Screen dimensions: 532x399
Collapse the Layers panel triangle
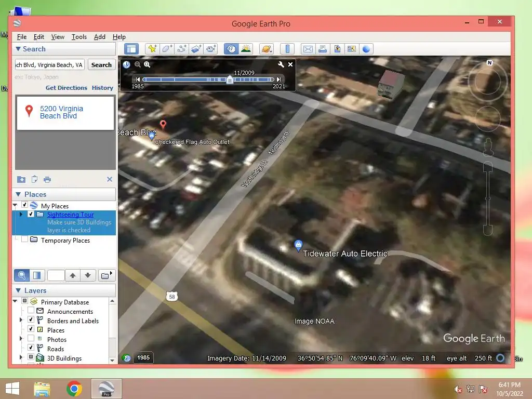[18, 290]
